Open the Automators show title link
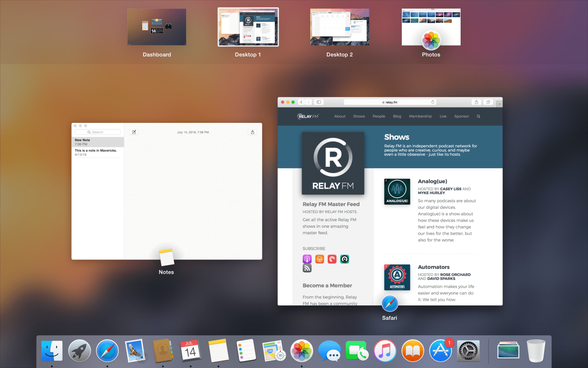The image size is (588, 368). coord(434,267)
